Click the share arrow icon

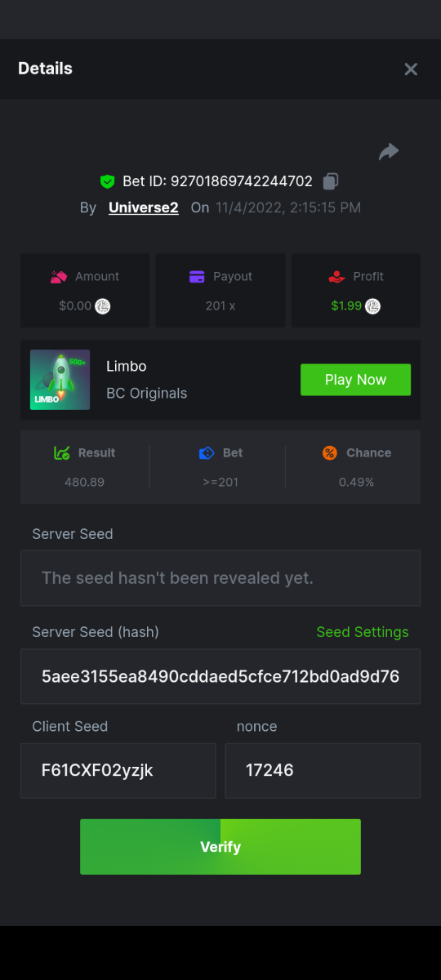[389, 151]
